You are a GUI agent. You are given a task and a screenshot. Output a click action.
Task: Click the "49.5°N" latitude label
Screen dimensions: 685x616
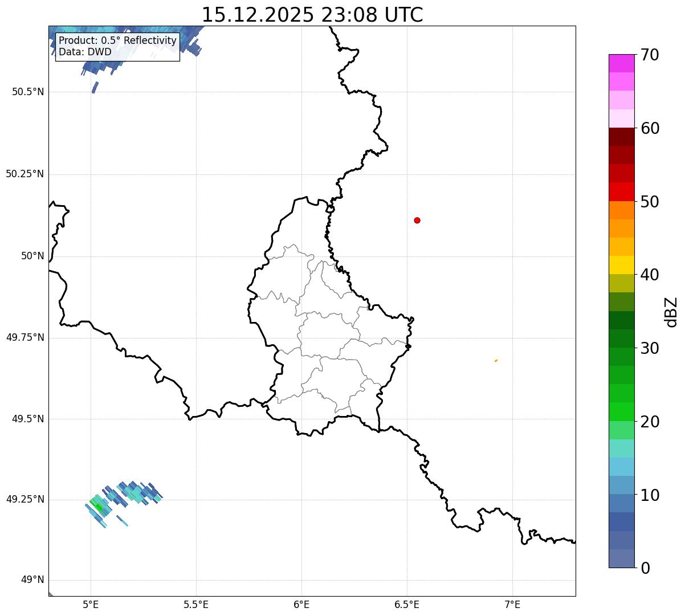(x=28, y=419)
